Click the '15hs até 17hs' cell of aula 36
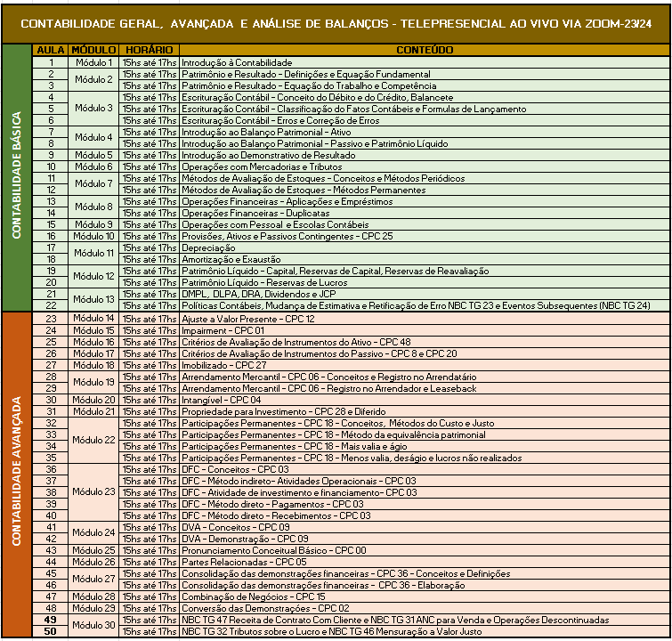Screen dimensions: 672x641 tap(150, 469)
